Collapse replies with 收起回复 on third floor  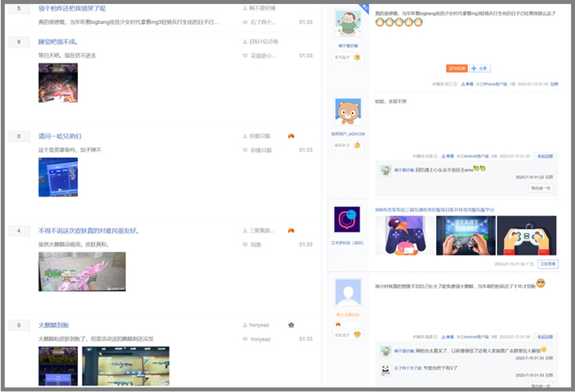545,337
